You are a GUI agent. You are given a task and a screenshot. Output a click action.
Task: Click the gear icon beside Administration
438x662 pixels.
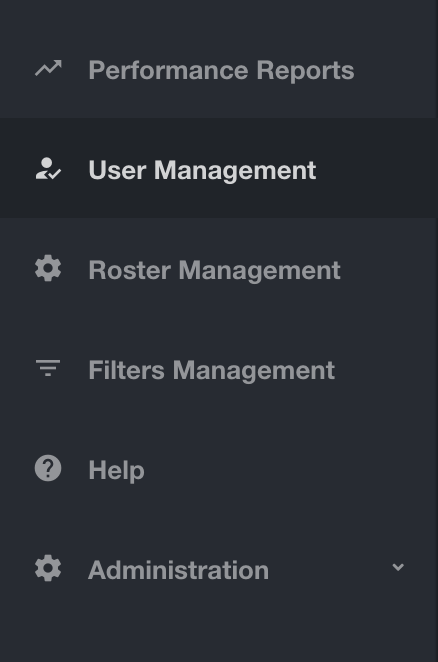tap(48, 568)
